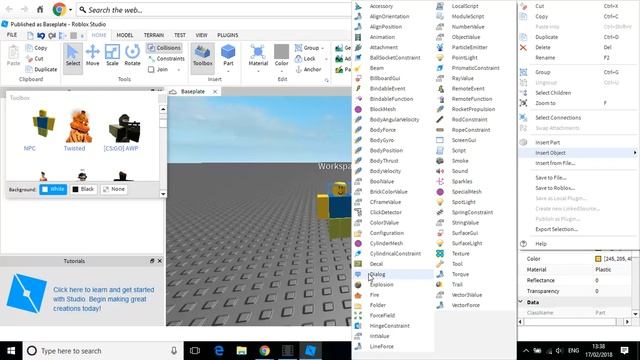The height and width of the screenshot is (360, 640).
Task: Click the Paste clipboard icon
Action: pos(13,56)
